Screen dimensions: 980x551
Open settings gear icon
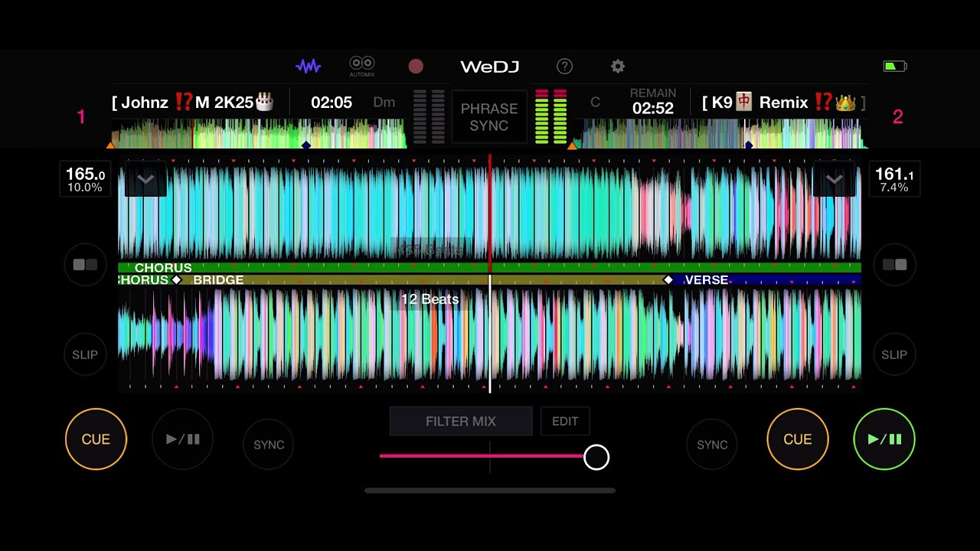(x=618, y=67)
